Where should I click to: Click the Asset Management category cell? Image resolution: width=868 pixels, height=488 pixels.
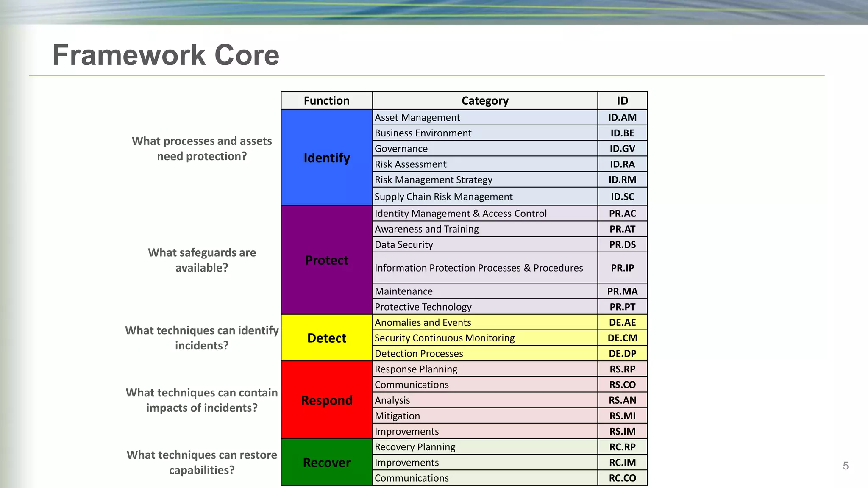(485, 117)
